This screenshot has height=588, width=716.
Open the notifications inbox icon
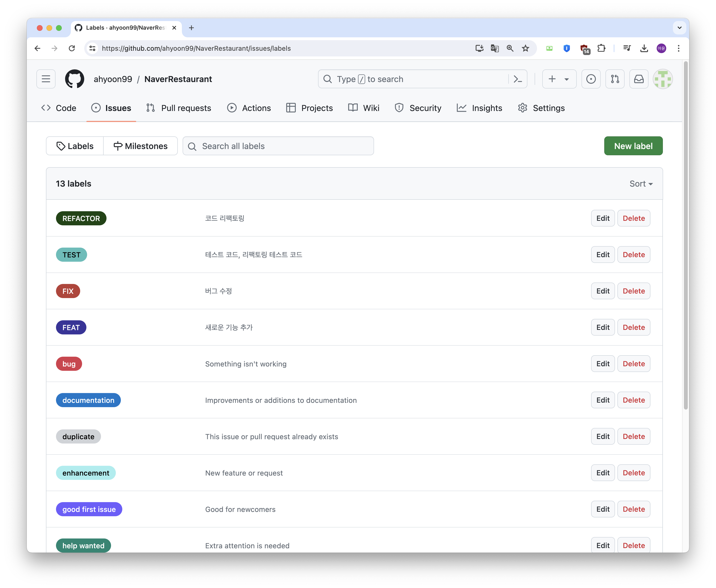click(638, 79)
